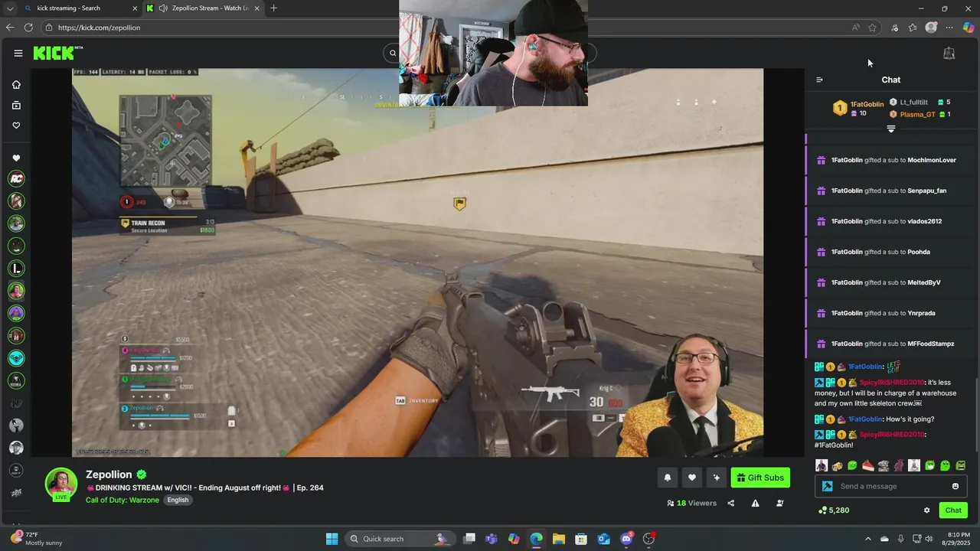Screen dimensions: 980x551
Task: Add page to favorites star
Action: pos(872,28)
